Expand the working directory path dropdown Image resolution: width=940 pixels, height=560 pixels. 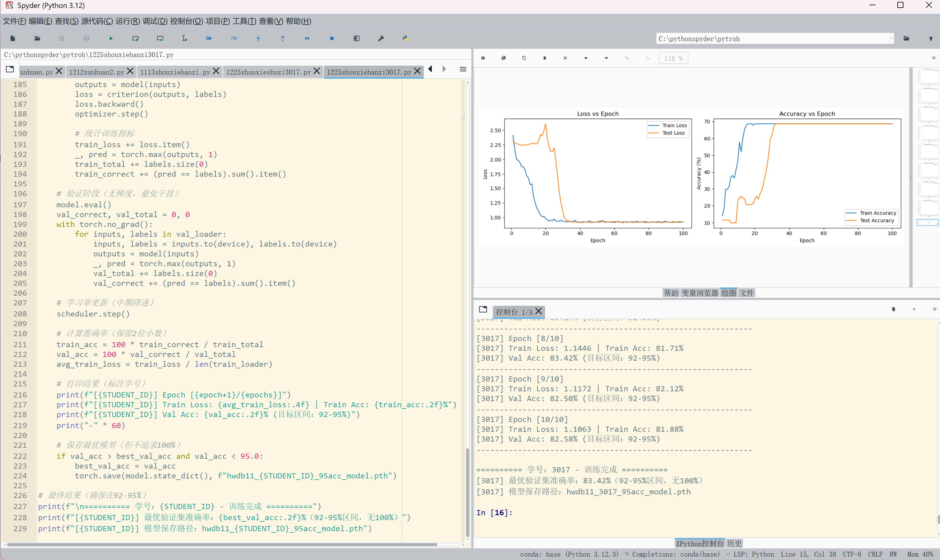coord(892,39)
